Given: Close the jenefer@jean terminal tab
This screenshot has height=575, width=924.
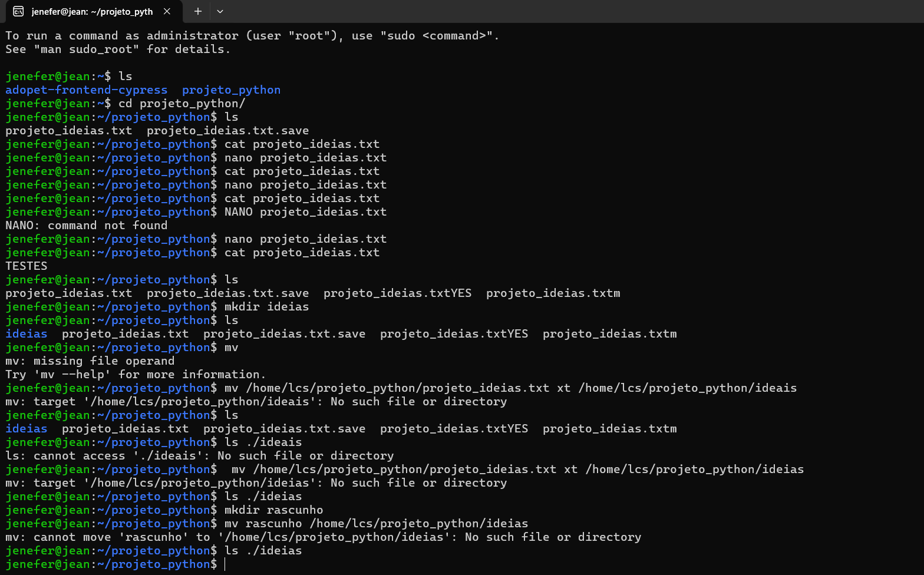Looking at the screenshot, I should (x=167, y=11).
